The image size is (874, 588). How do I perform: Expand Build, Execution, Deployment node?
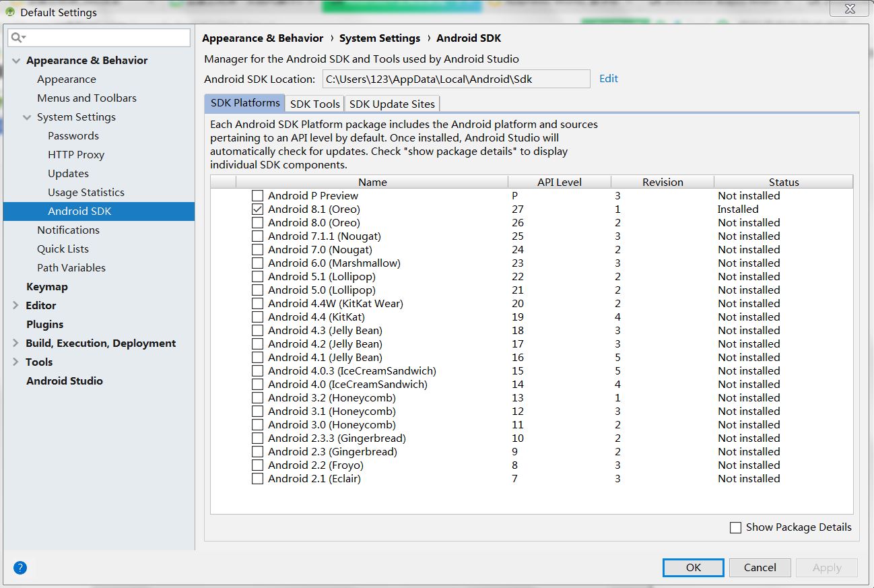click(15, 344)
